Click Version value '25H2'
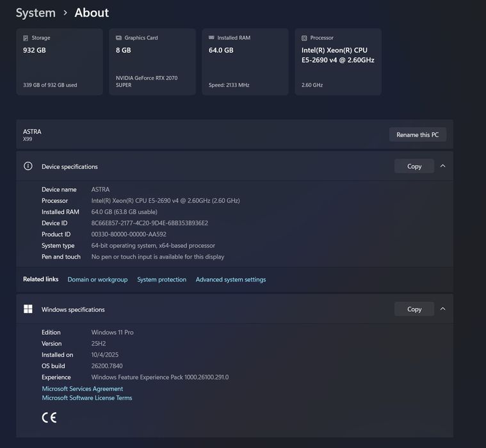The height and width of the screenshot is (448, 486). 99,343
